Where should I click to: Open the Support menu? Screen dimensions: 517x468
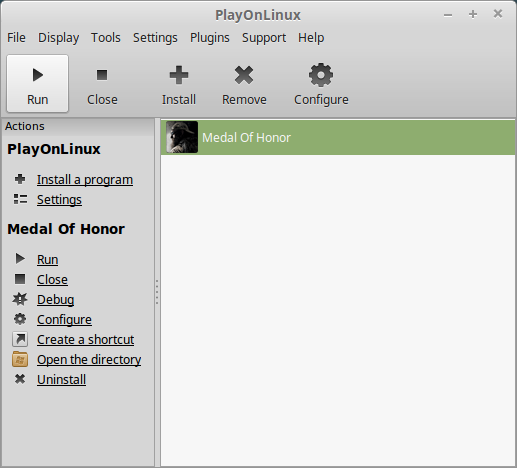pos(264,38)
